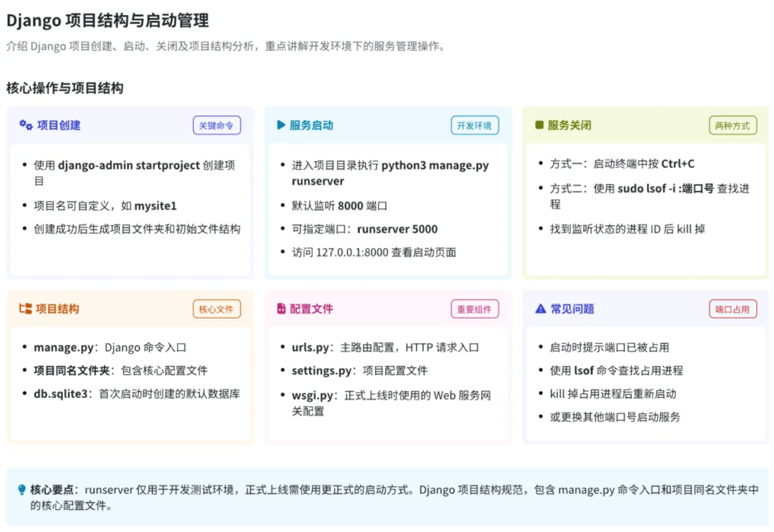Select the 开发环境 tag badge
774x532 pixels.
tap(475, 125)
